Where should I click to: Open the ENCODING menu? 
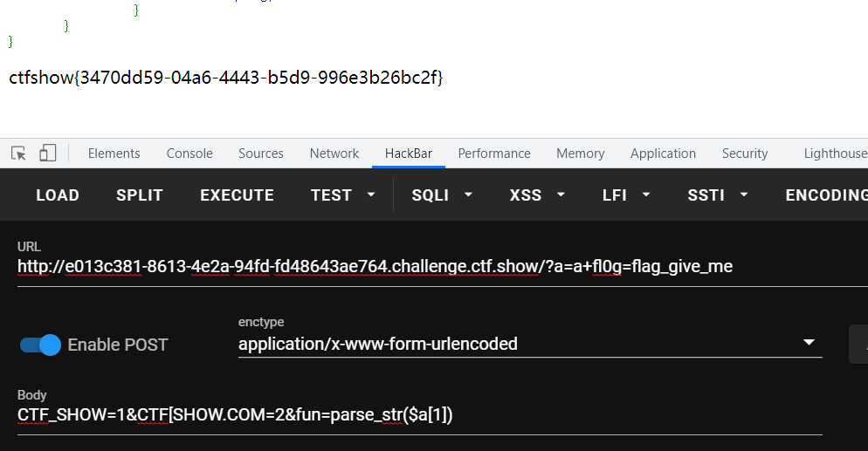(825, 195)
